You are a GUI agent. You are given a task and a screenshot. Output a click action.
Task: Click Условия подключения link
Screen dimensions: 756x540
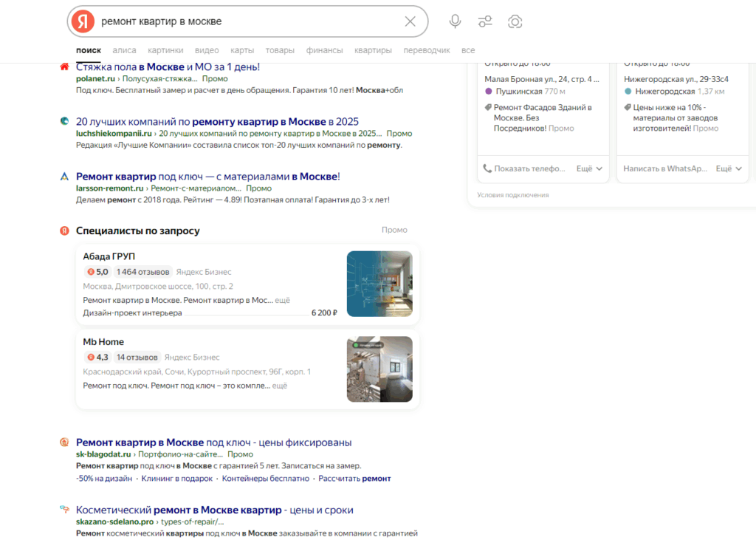point(513,195)
